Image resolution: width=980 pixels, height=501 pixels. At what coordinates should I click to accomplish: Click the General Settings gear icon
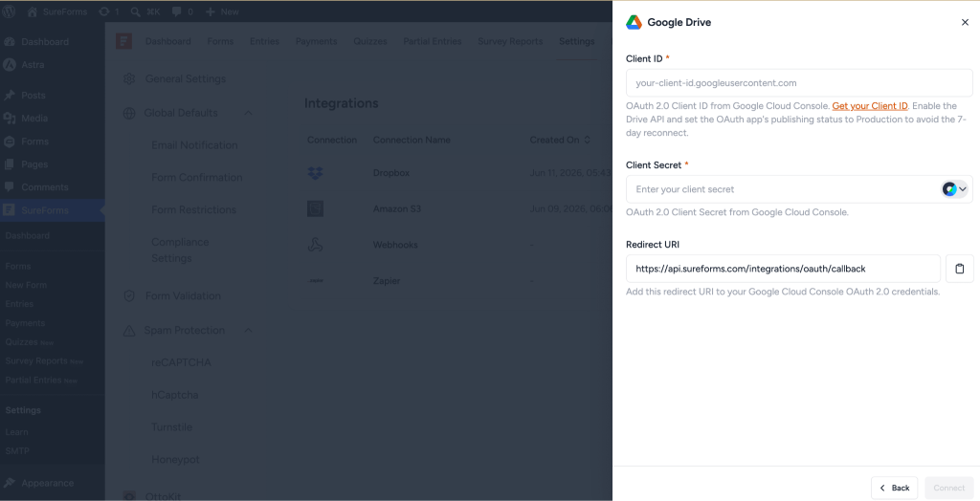pyautogui.click(x=129, y=78)
